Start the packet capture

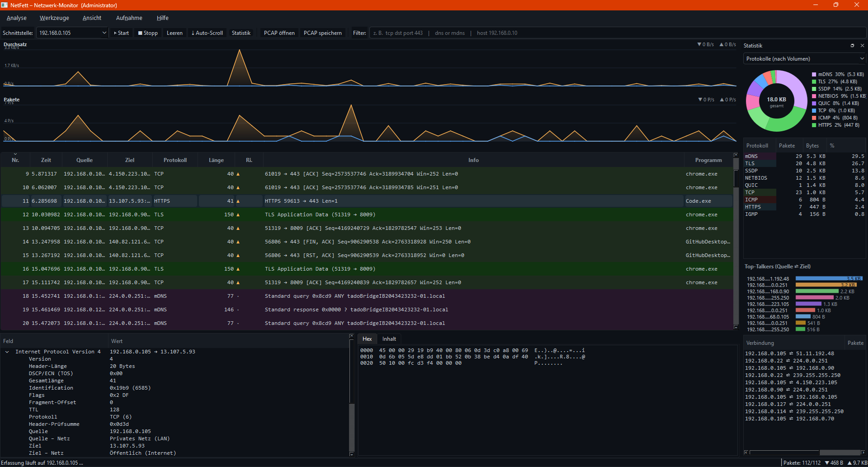(x=121, y=33)
